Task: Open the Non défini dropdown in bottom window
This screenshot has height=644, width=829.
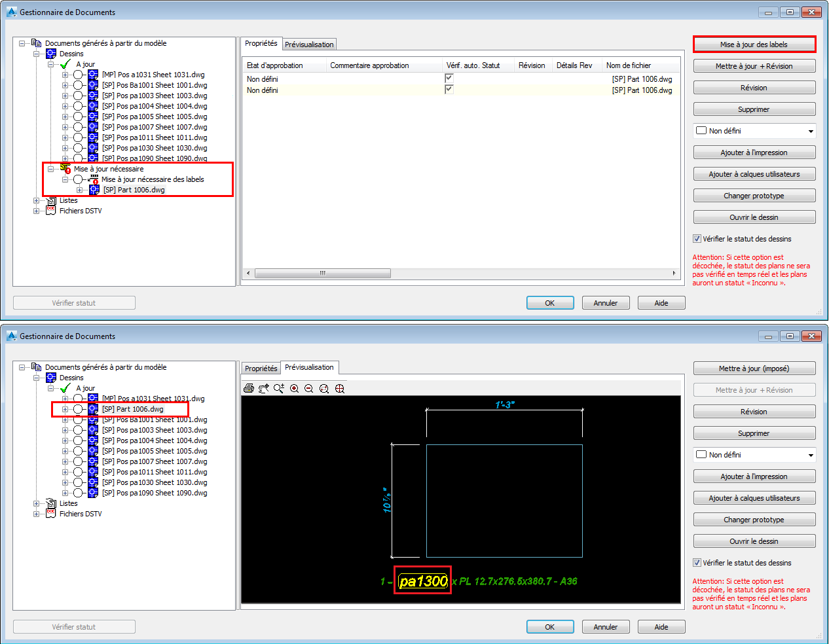Action: pyautogui.click(x=811, y=455)
